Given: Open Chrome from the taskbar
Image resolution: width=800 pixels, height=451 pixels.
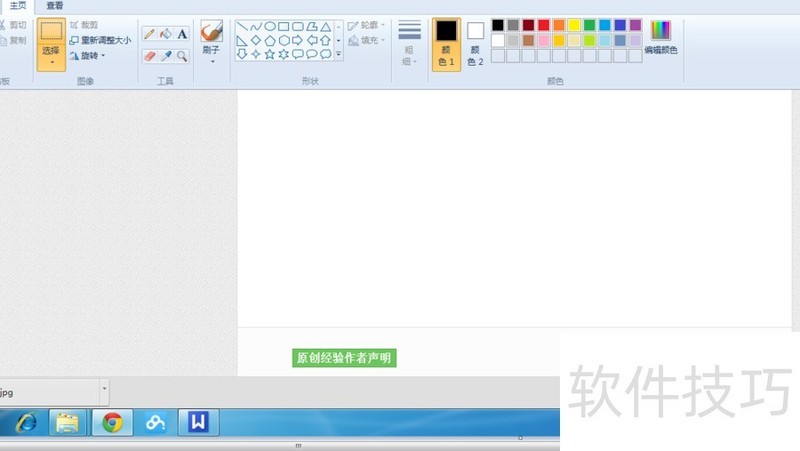Looking at the screenshot, I should [112, 423].
